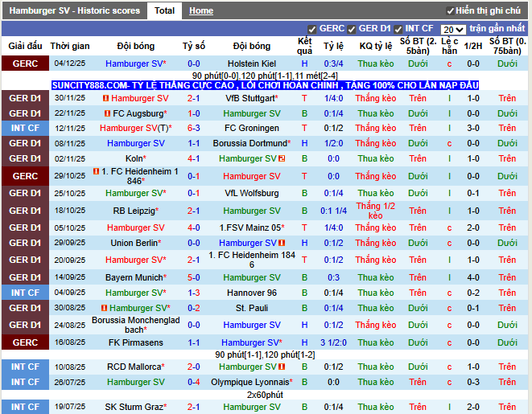Image resolution: width=532 pixels, height=414 pixels.
Task: Red card icon after Hamburger SV in Koln match
Action: pyautogui.click(x=282, y=158)
